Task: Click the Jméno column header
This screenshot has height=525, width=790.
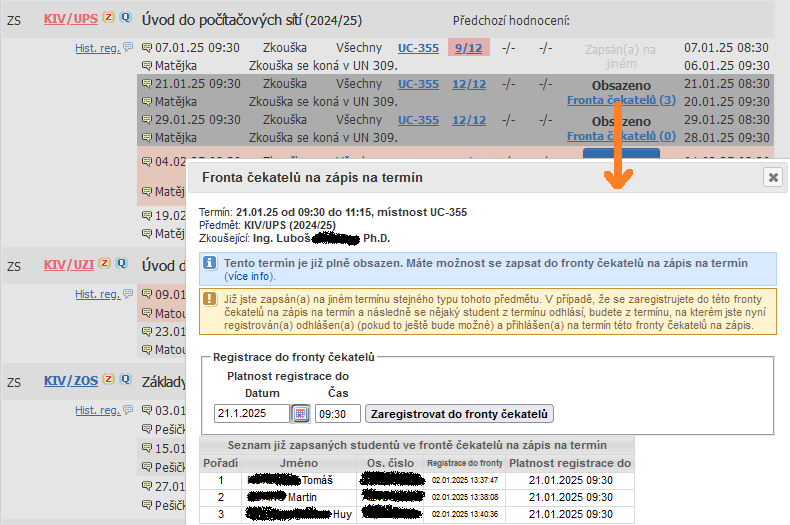Action: [299, 463]
